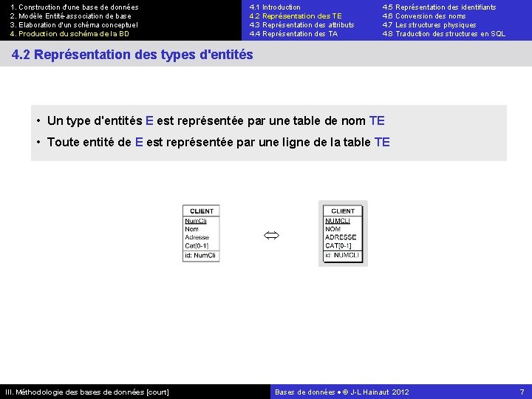Click footer 'III. Méthodologie des bases de données [court]'
This screenshot has width=532, height=399.
click(x=87, y=392)
